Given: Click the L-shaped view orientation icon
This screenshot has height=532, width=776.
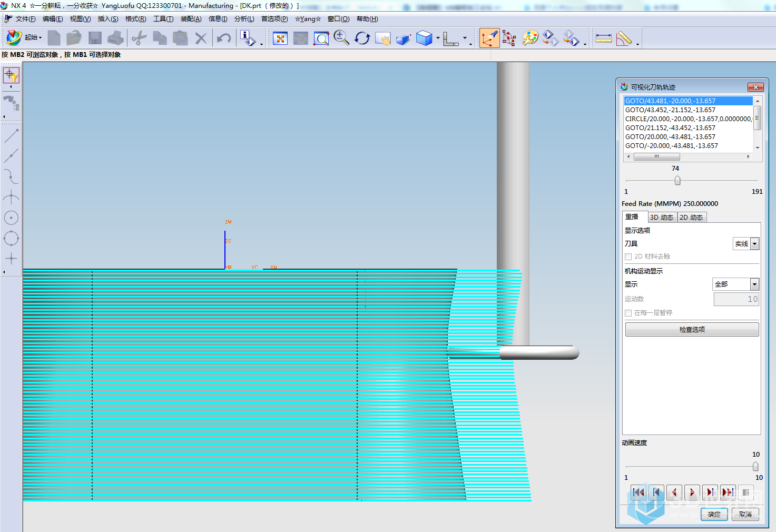Looking at the screenshot, I should tap(451, 38).
